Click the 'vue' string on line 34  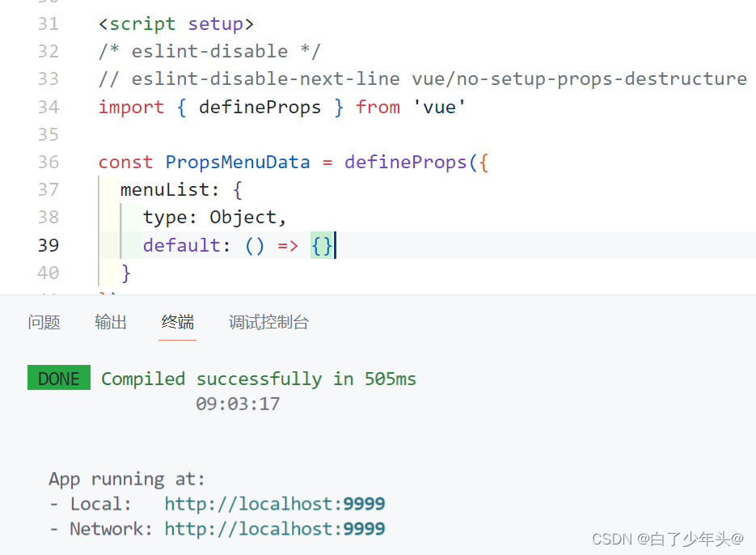pos(438,107)
